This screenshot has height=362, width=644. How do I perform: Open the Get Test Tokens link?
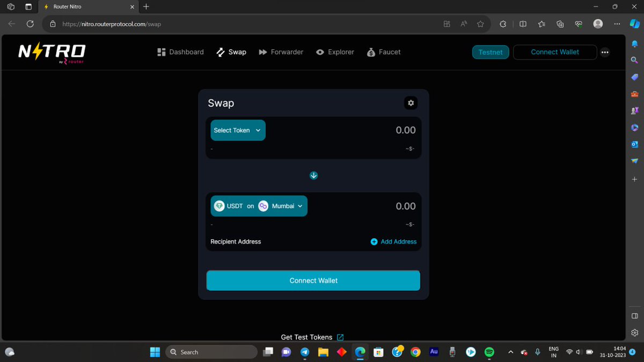click(x=306, y=337)
